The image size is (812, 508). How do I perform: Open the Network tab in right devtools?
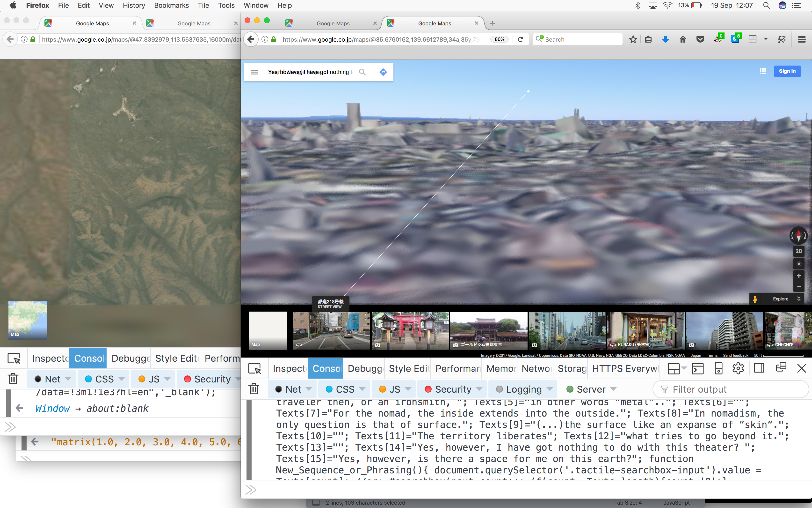(536, 369)
